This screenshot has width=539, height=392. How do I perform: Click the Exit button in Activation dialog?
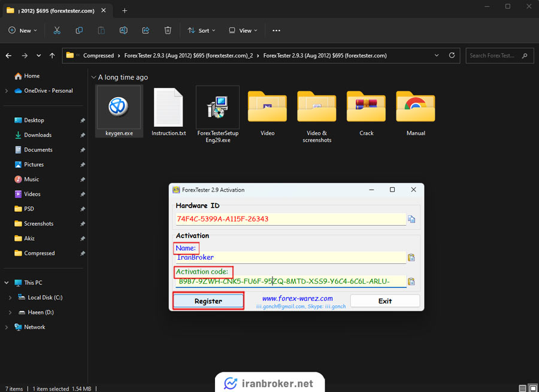(x=385, y=301)
